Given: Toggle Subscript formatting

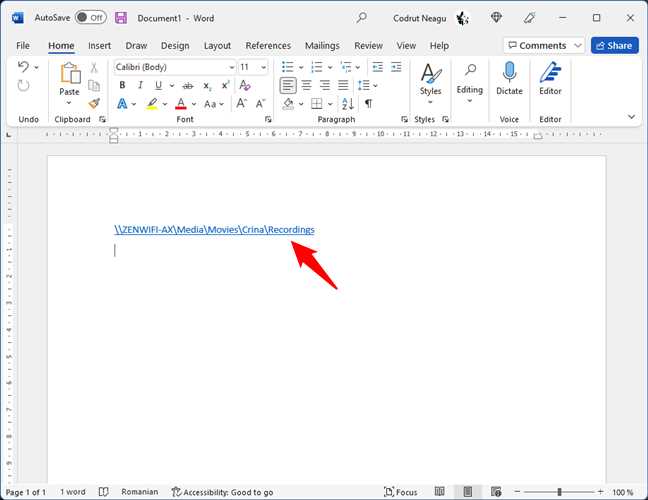Looking at the screenshot, I should (207, 86).
